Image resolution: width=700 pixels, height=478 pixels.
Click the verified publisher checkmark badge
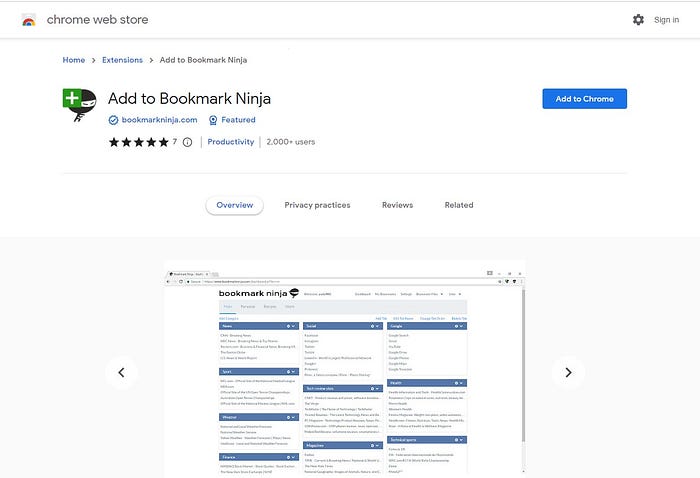(113, 120)
